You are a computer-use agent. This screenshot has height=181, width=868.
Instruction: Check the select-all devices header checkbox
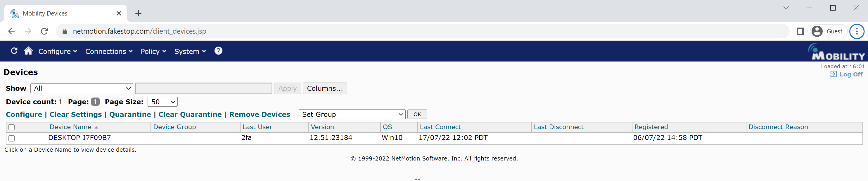12,127
